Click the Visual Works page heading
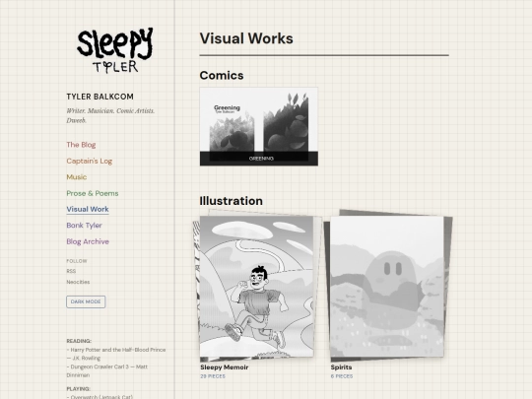 (x=246, y=38)
